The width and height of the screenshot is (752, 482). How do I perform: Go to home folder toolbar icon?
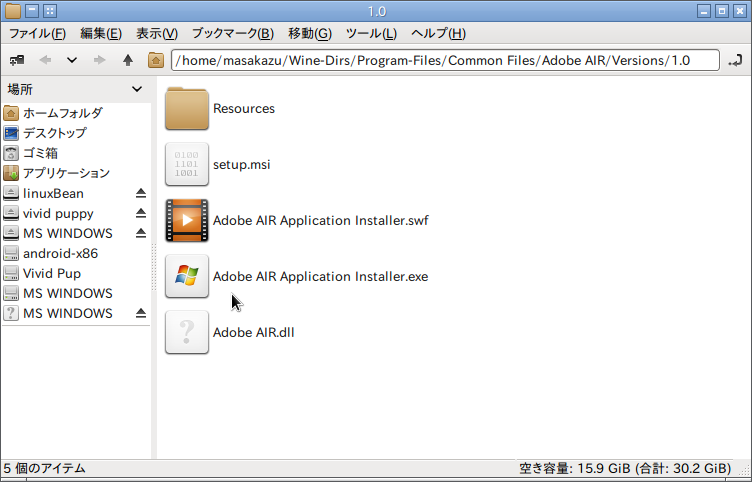click(156, 60)
